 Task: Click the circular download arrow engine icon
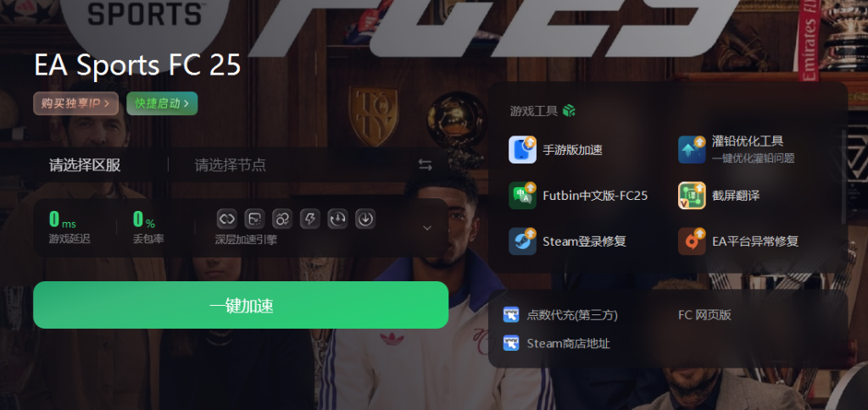pos(365,219)
